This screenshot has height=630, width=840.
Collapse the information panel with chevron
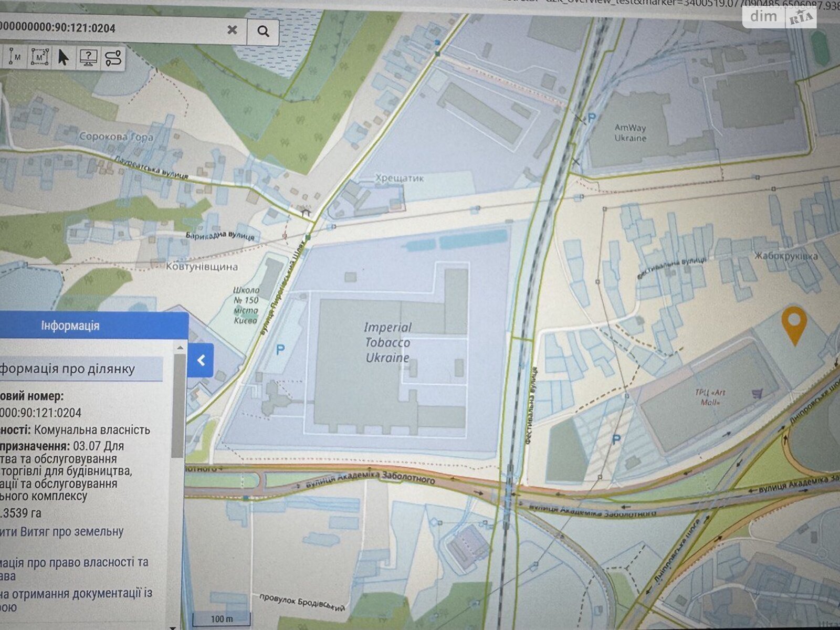click(201, 360)
